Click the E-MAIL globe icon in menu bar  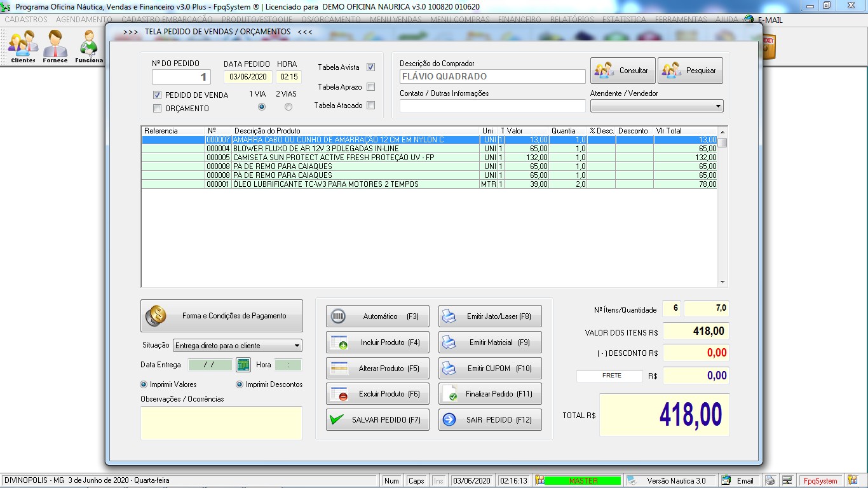(x=749, y=20)
